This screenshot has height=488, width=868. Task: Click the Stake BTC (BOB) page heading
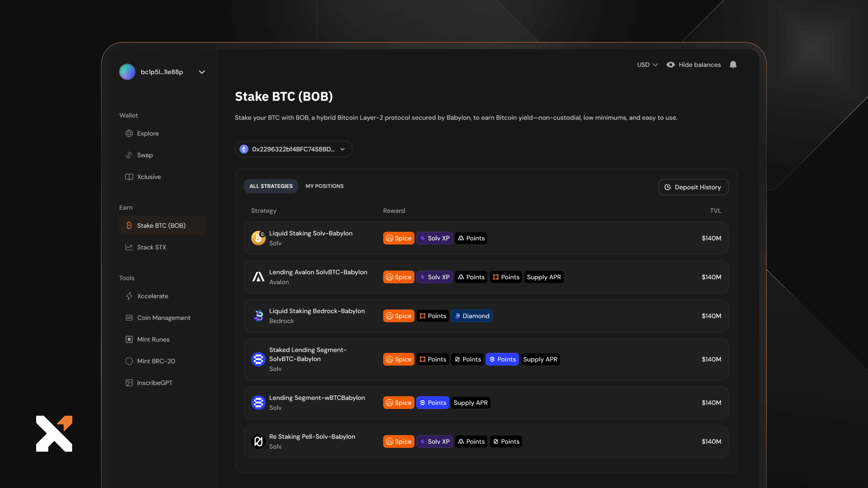click(284, 97)
